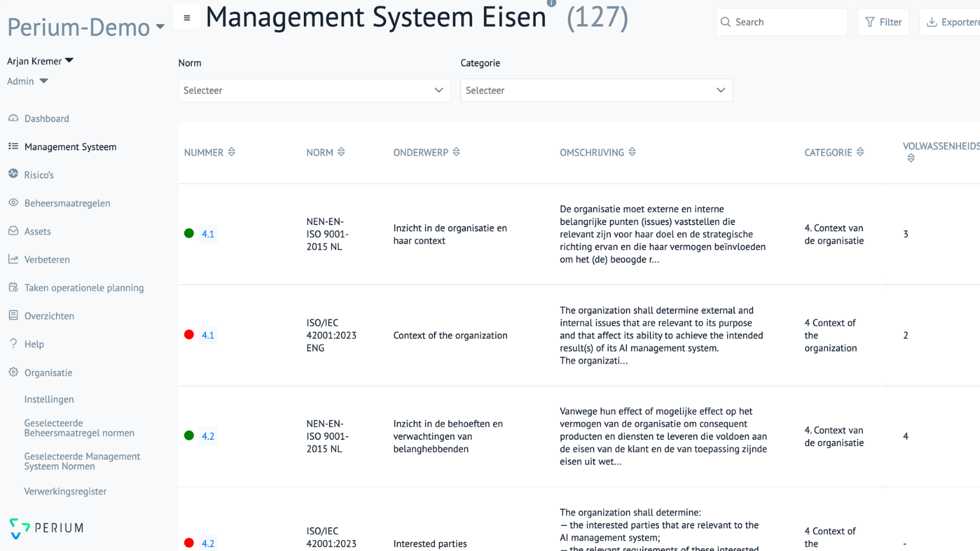This screenshot has width=980, height=551.
Task: Open Instellingen submenu item
Action: 49,399
